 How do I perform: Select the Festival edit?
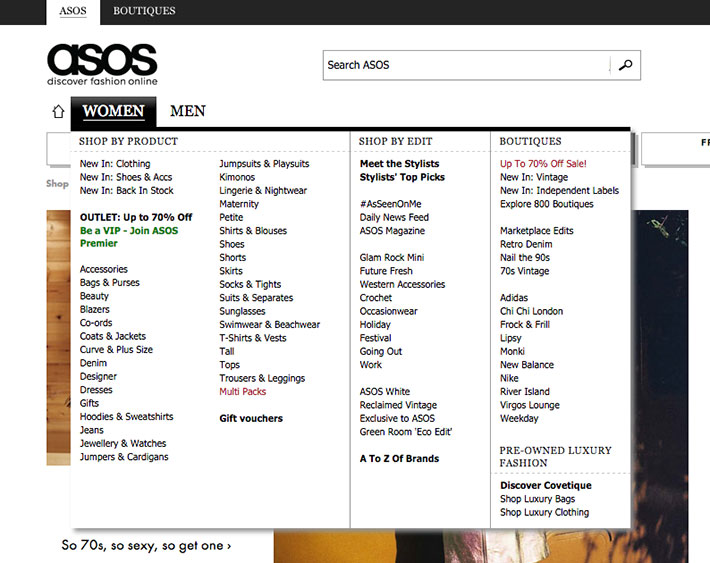click(375, 338)
